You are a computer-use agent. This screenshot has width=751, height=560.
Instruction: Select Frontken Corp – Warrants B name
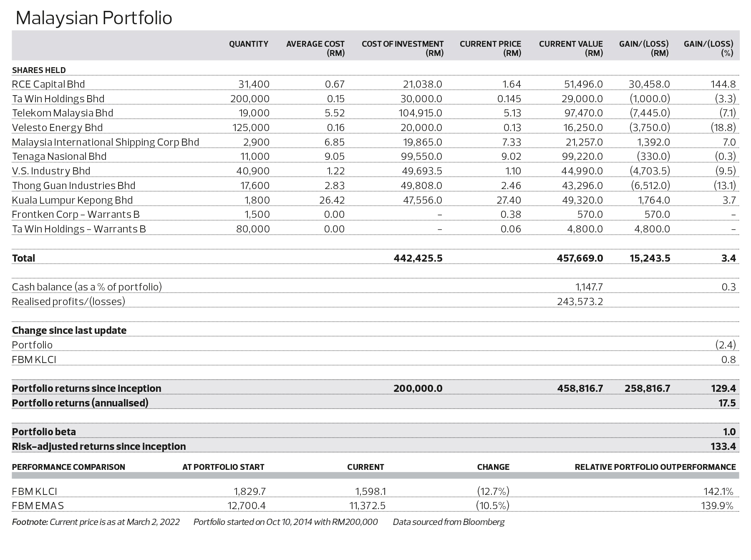pyautogui.click(x=76, y=214)
